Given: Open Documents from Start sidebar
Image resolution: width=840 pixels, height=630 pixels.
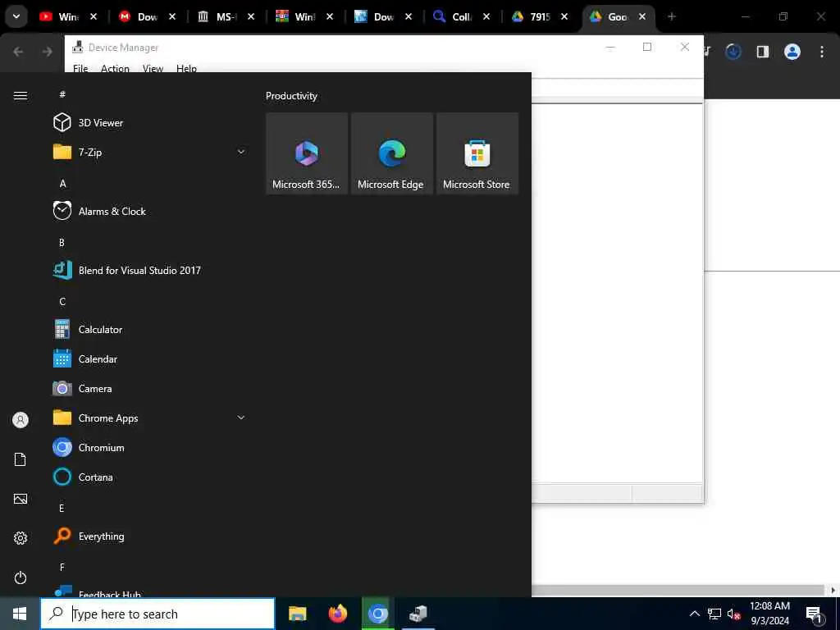Looking at the screenshot, I should (x=21, y=459).
